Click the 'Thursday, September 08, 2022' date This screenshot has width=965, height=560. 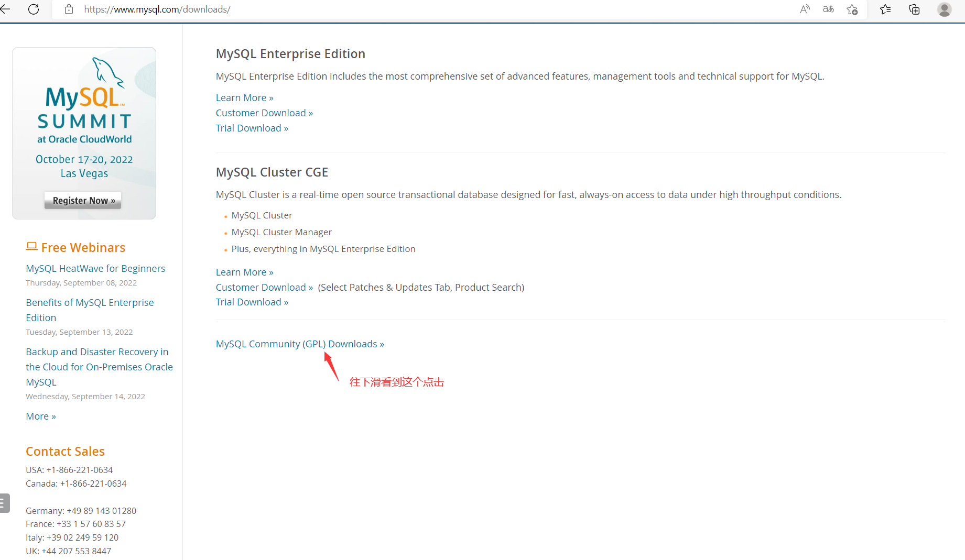click(81, 283)
